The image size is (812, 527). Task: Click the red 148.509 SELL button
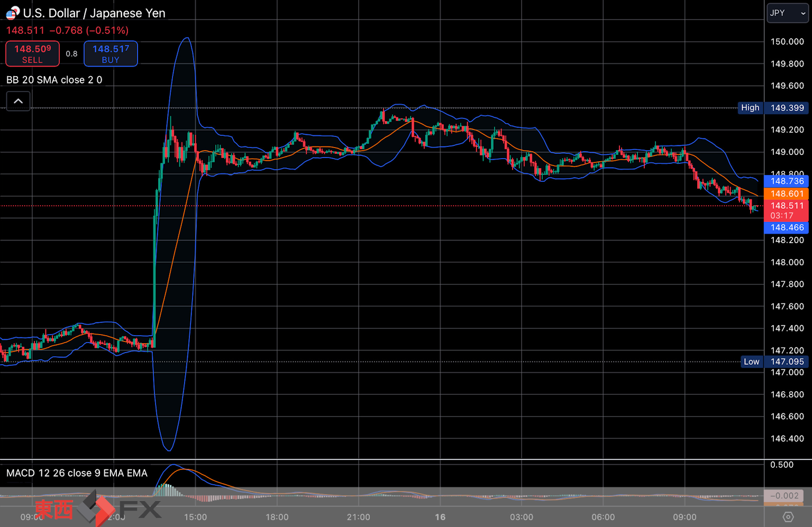click(x=32, y=54)
